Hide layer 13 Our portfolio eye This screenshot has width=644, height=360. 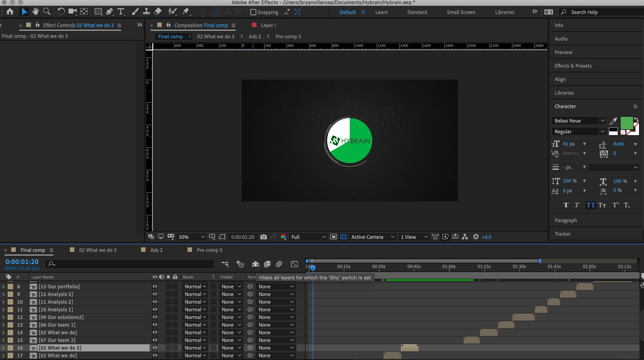[155, 287]
